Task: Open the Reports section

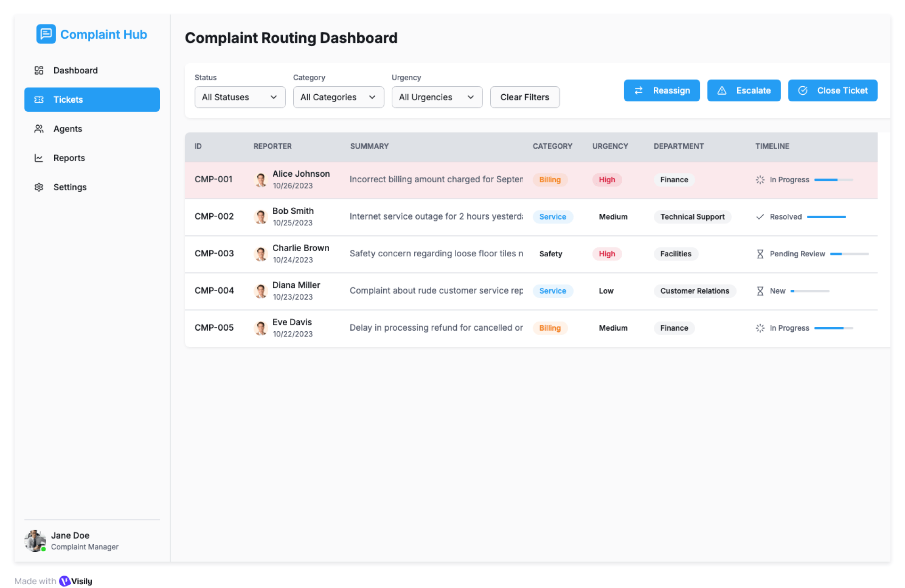Action: tap(69, 158)
